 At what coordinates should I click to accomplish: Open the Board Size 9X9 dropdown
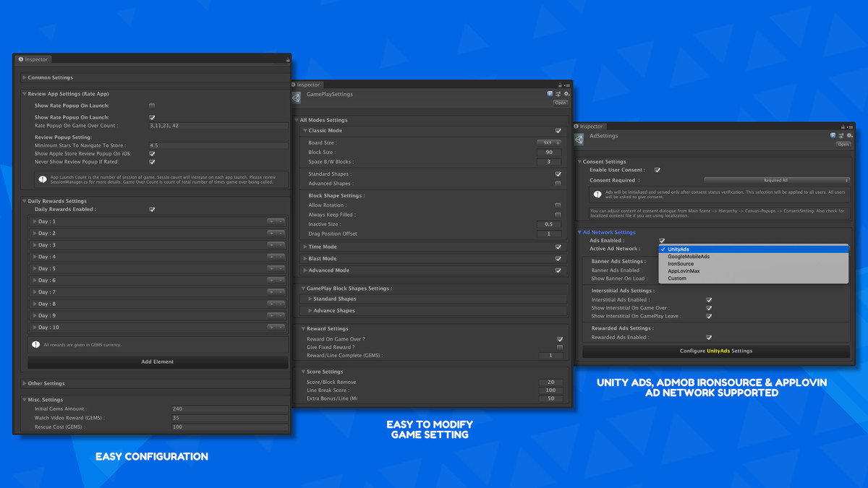pyautogui.click(x=549, y=143)
